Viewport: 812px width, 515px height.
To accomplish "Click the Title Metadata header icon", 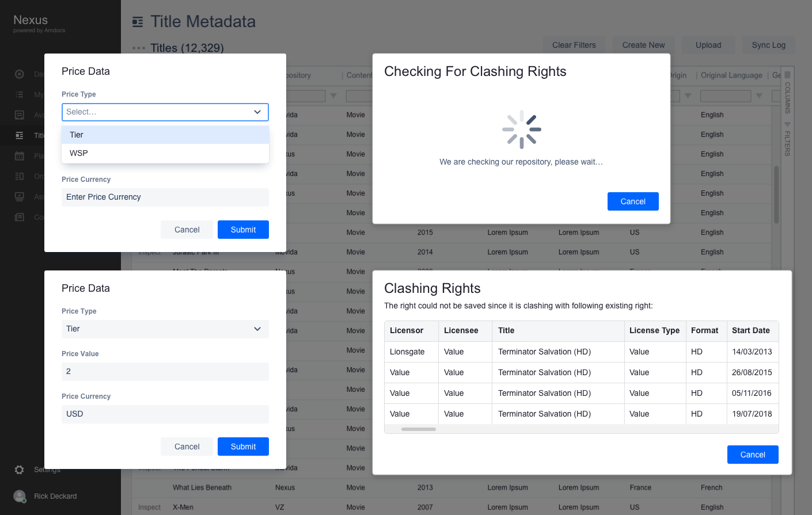I will pos(138,22).
